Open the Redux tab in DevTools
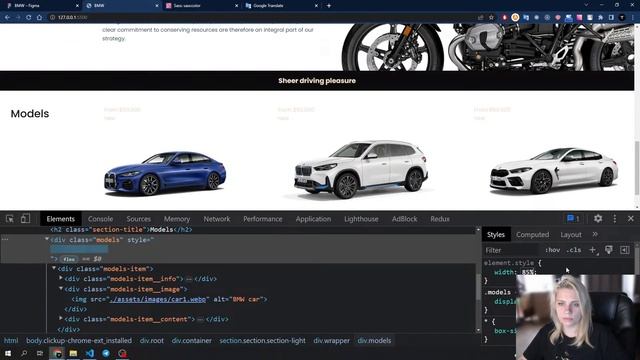The height and width of the screenshot is (360, 640). tap(440, 219)
